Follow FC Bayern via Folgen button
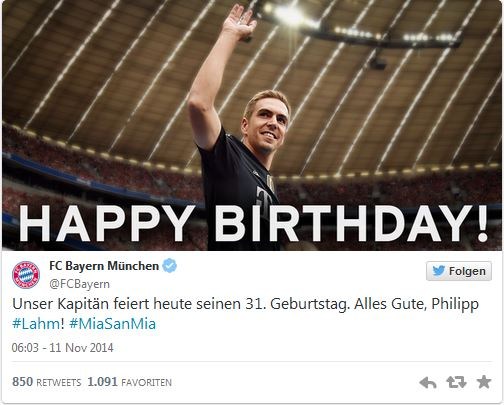The image size is (504, 405). (x=459, y=271)
